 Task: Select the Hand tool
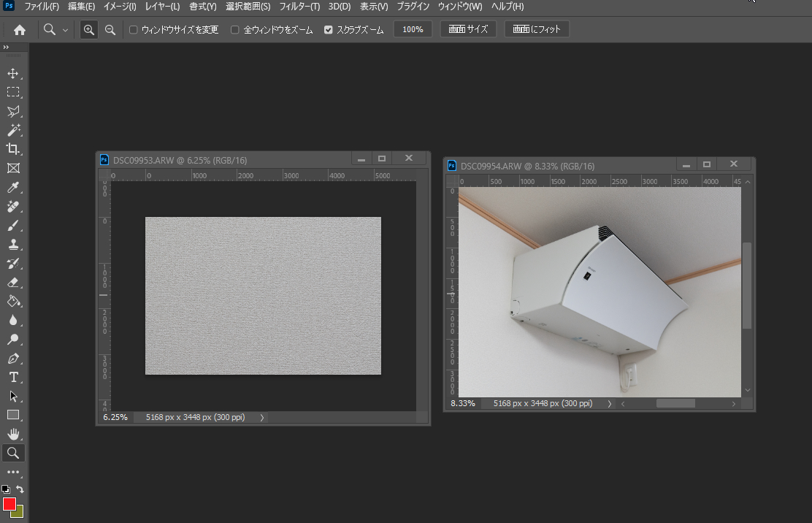click(13, 435)
